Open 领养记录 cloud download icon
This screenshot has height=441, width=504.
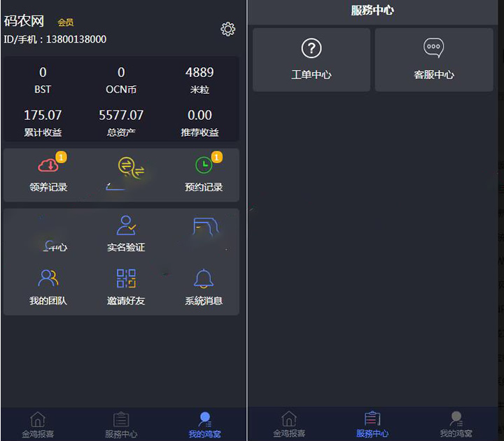click(x=48, y=165)
